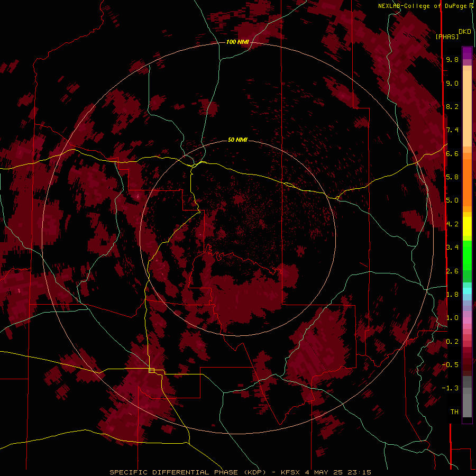Click the 4.2 value on the scale

(452, 224)
